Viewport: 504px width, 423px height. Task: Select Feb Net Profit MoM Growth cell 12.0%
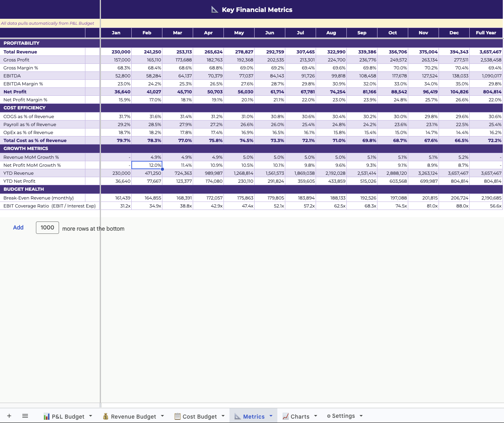[147, 165]
